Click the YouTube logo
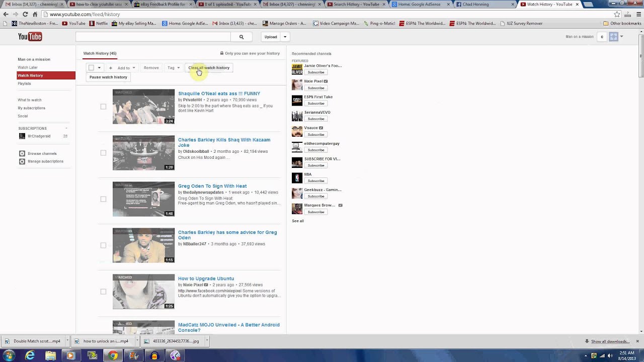The height and width of the screenshot is (362, 644). click(x=30, y=37)
